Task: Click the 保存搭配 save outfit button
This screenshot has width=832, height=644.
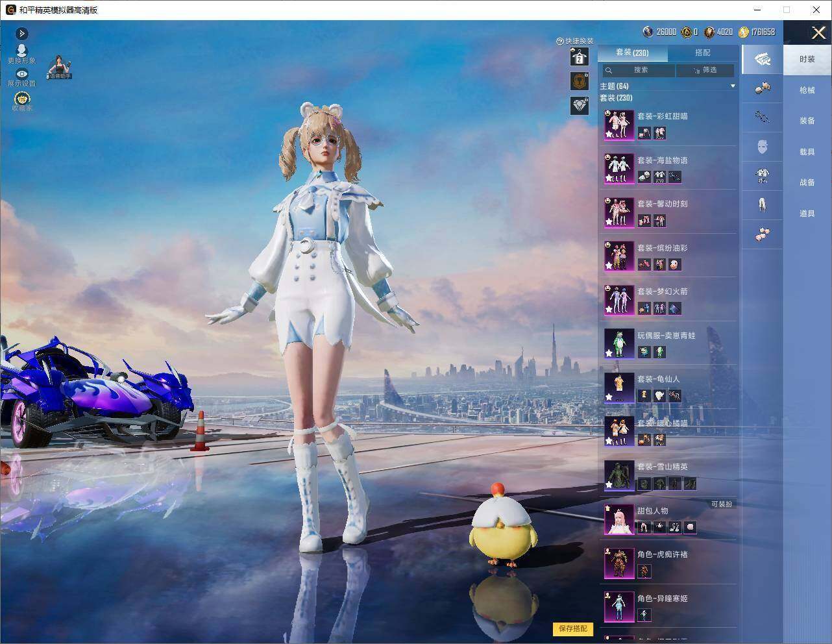Action: coord(573,628)
